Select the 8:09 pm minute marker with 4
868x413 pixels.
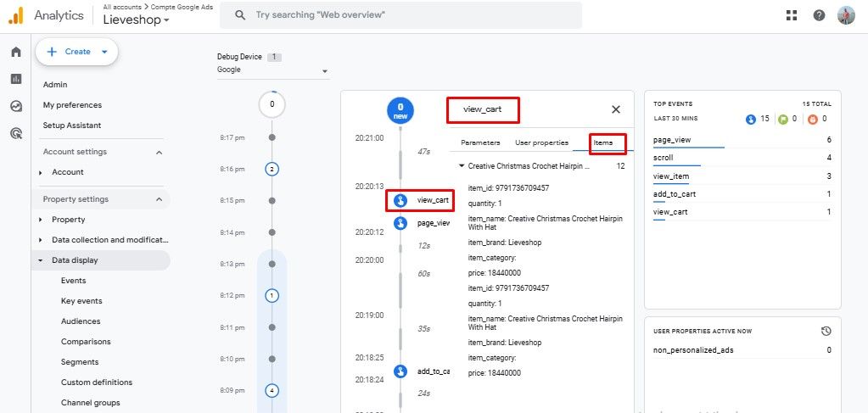tap(272, 390)
